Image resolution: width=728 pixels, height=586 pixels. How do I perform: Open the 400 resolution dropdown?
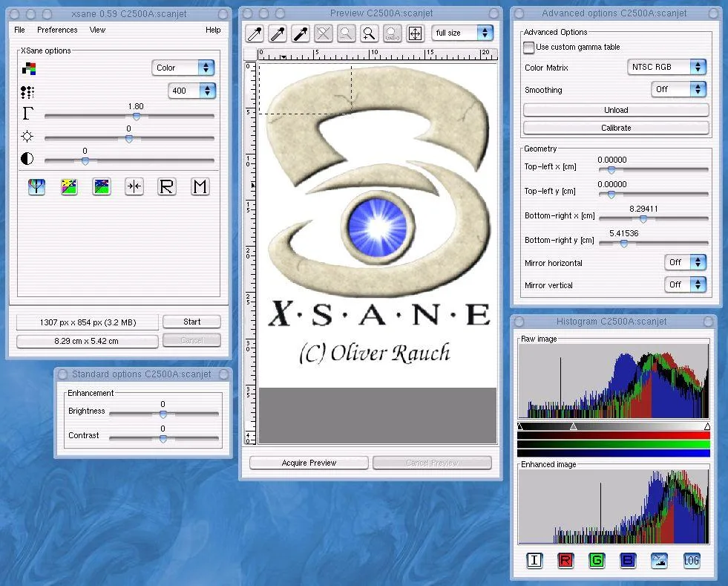(x=191, y=91)
